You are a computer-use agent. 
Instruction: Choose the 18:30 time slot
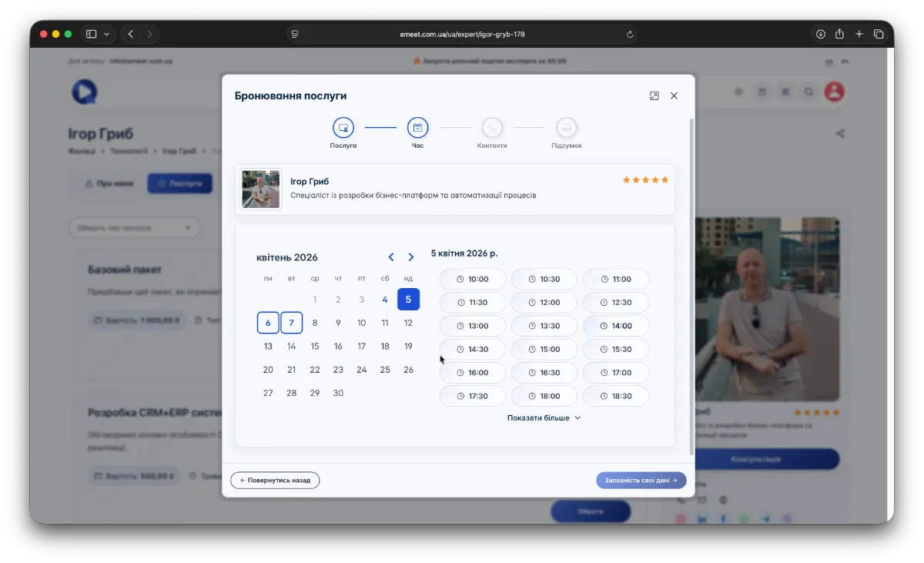click(x=615, y=397)
